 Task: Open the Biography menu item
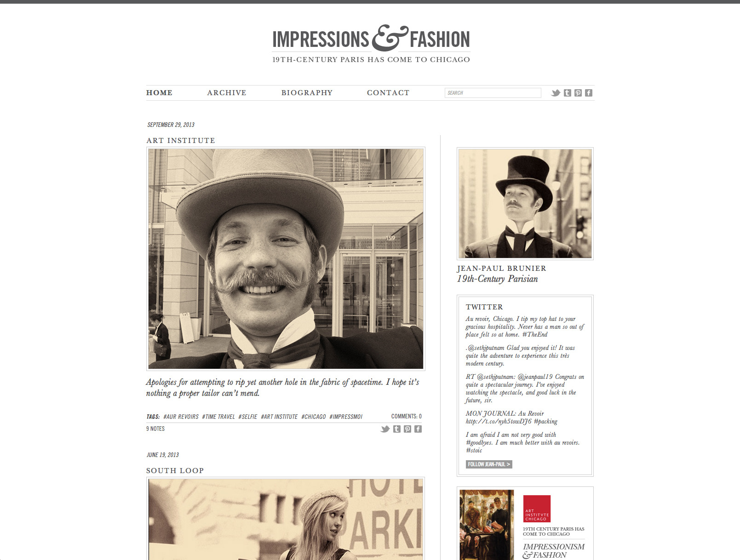(x=307, y=93)
